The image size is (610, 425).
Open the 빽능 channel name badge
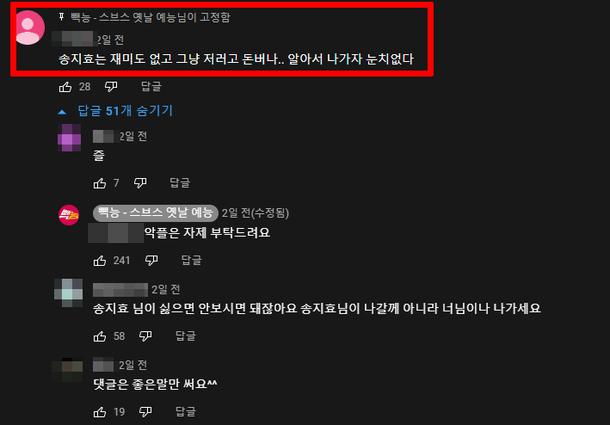(155, 213)
